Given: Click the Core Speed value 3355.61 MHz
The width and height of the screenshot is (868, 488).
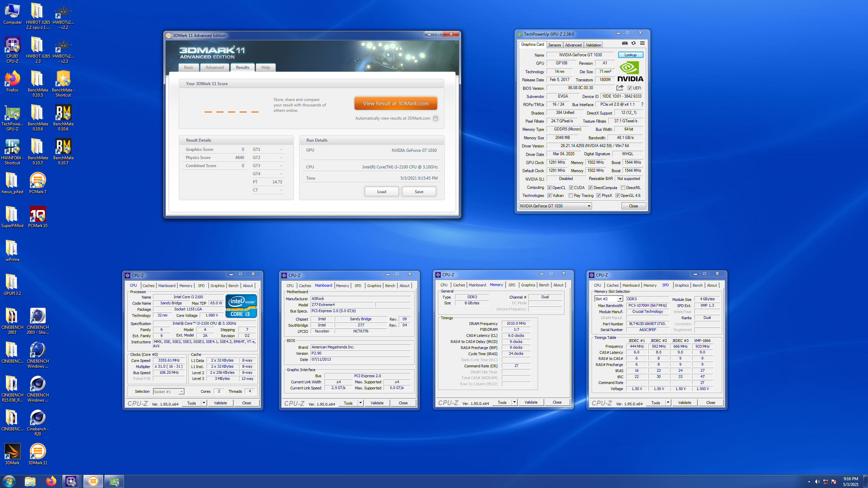Looking at the screenshot, I should click(169, 361).
